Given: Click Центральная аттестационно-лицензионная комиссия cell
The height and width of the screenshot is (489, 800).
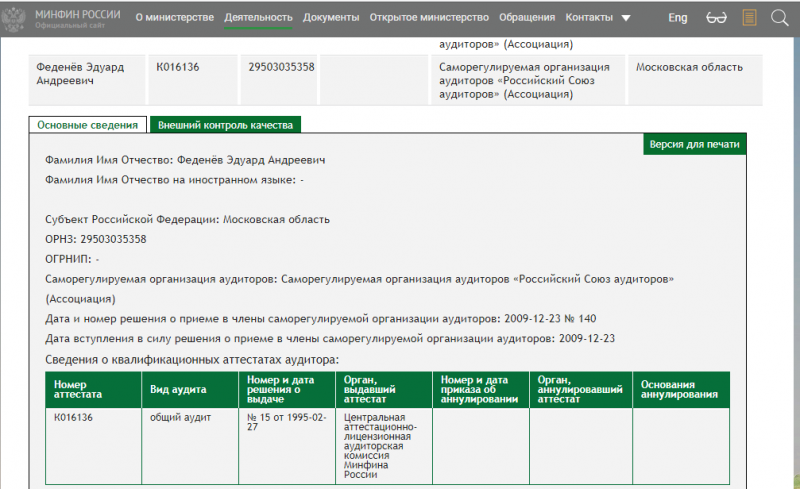Looking at the screenshot, I should (x=384, y=446).
